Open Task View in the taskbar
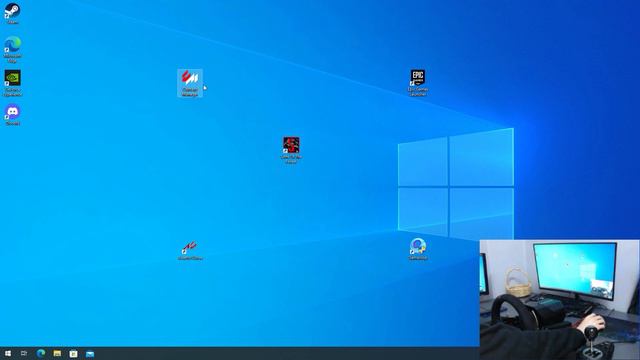The image size is (640, 360). click(x=24, y=353)
